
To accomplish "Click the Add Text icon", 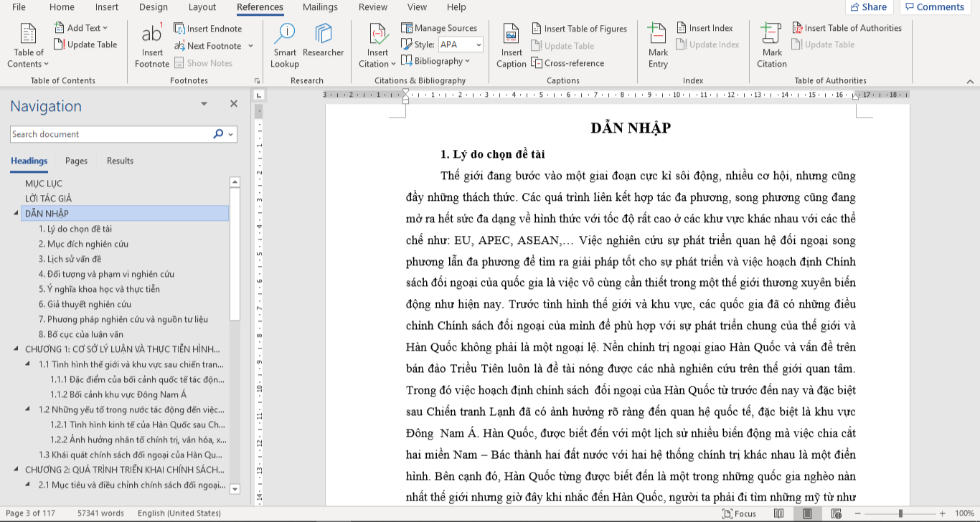I will [60, 28].
